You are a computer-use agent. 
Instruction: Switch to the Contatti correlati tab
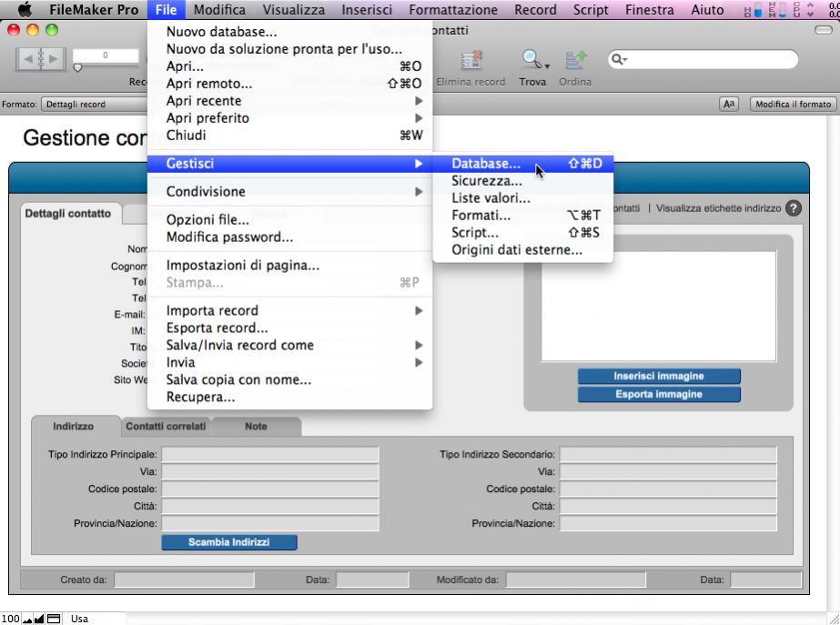point(166,427)
